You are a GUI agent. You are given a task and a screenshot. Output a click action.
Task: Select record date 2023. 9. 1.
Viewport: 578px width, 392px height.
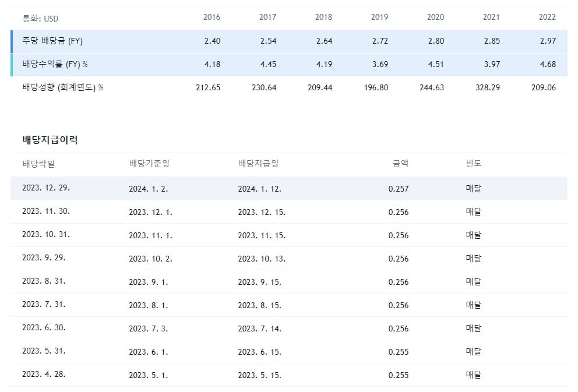tap(149, 282)
